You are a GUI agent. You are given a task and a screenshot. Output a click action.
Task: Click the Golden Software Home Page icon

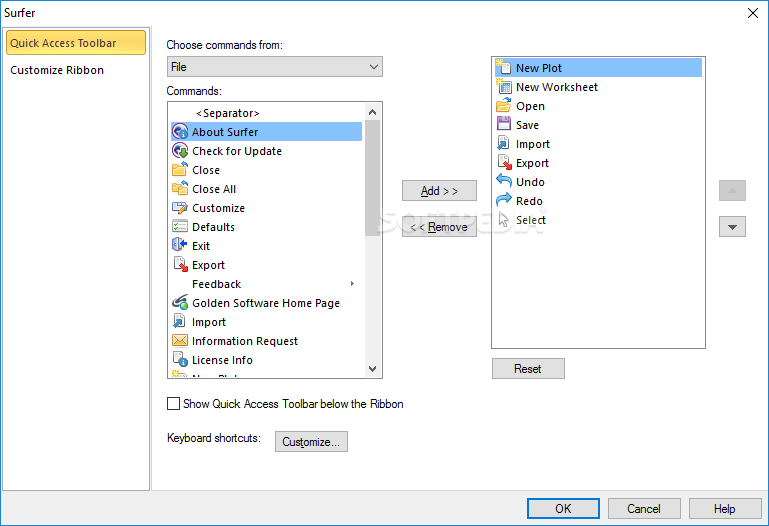tap(180, 302)
